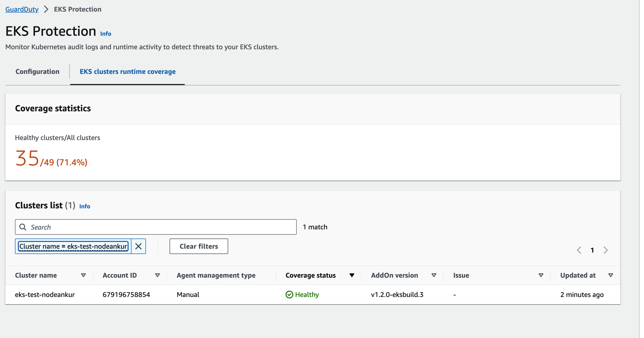Select the EKS clusters runtime coverage tab
This screenshot has height=338, width=644.
(x=128, y=71)
